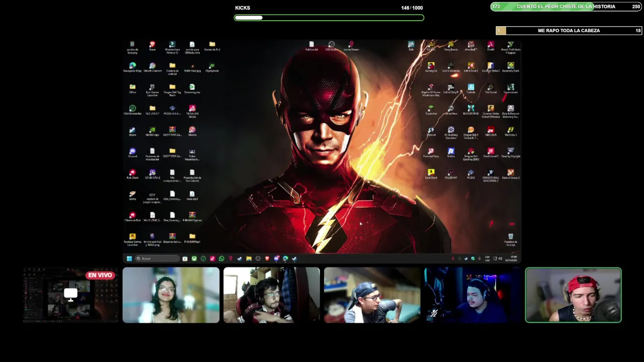Open VALORANT desktop shortcut
This screenshot has width=644, height=362.
tap(451, 174)
